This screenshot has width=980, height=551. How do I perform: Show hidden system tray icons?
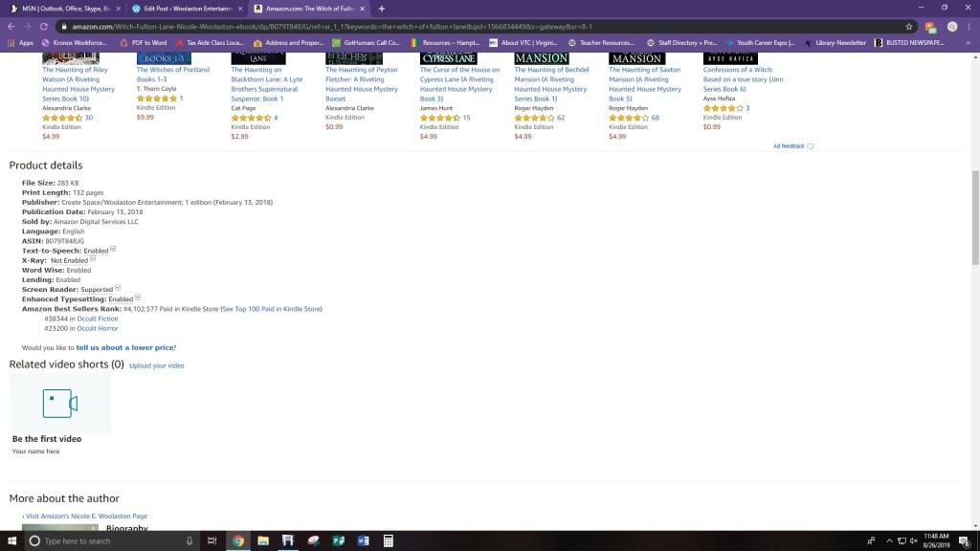pyautogui.click(x=889, y=541)
